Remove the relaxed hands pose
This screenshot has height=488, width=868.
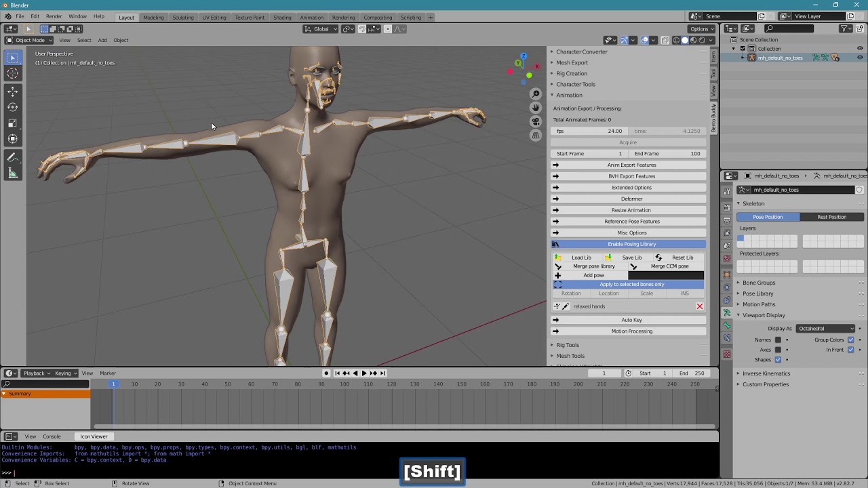pos(700,306)
